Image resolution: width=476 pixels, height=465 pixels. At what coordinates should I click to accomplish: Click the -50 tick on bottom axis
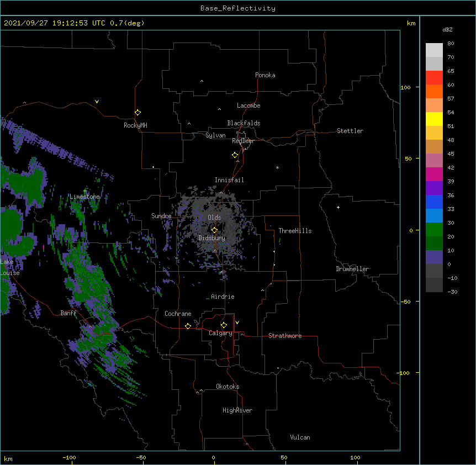coord(141,457)
